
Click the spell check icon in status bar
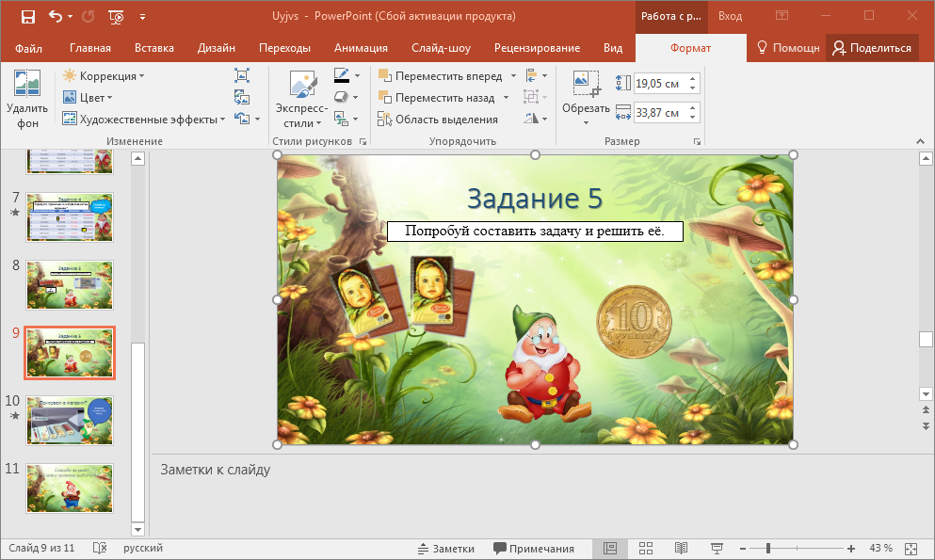tap(100, 548)
